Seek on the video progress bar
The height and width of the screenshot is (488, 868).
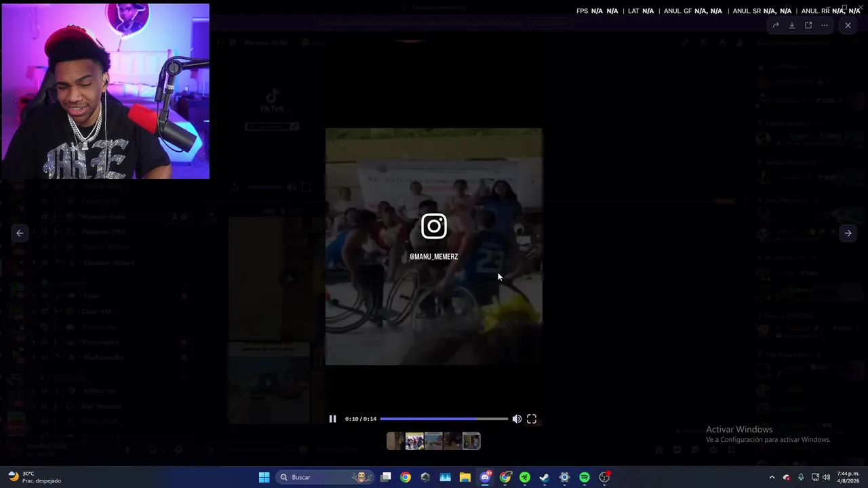[443, 419]
